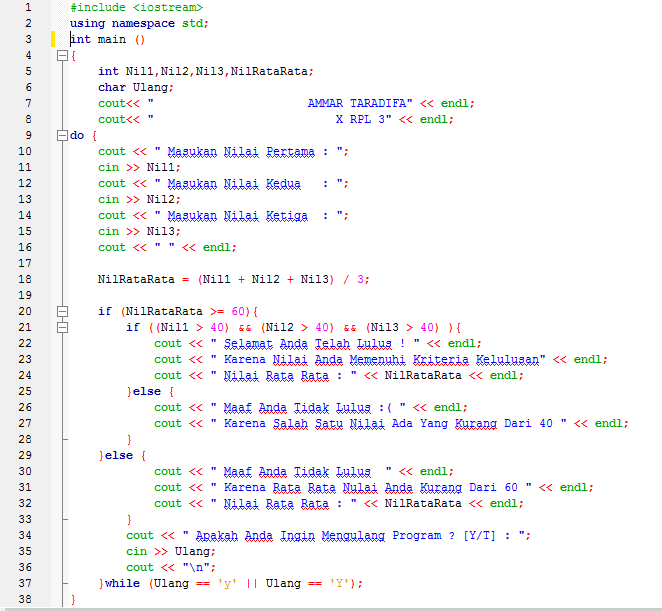Click the '#include <iostream>' line
662x611 pixels.
(x=136, y=8)
